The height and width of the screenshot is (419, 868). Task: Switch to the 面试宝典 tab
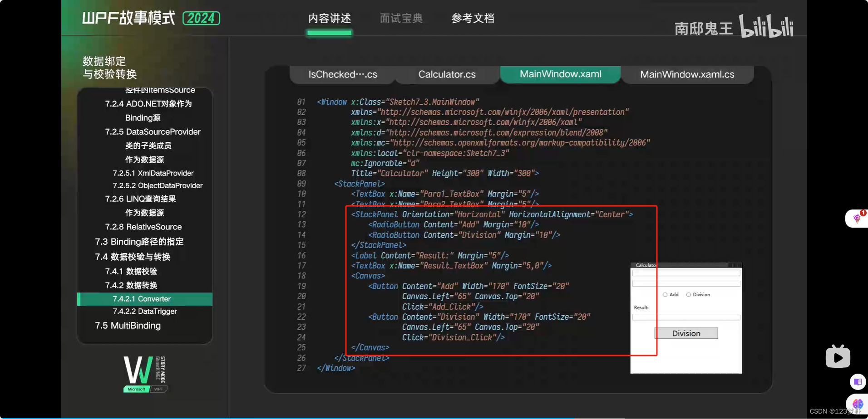pos(401,18)
